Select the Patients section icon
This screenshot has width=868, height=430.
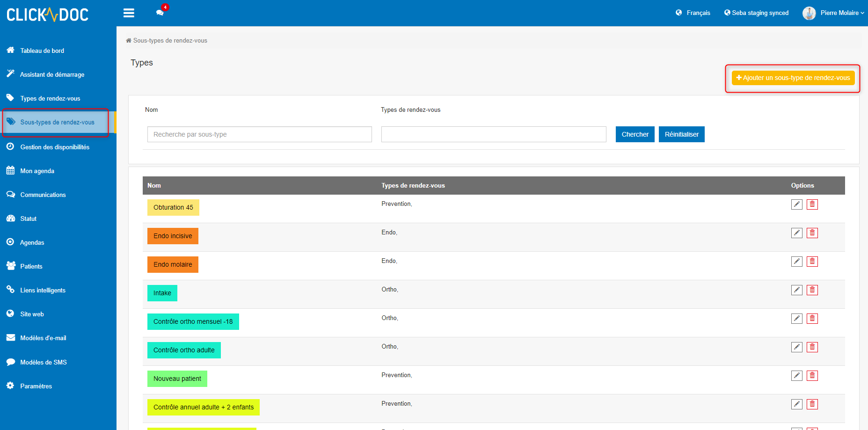10,266
